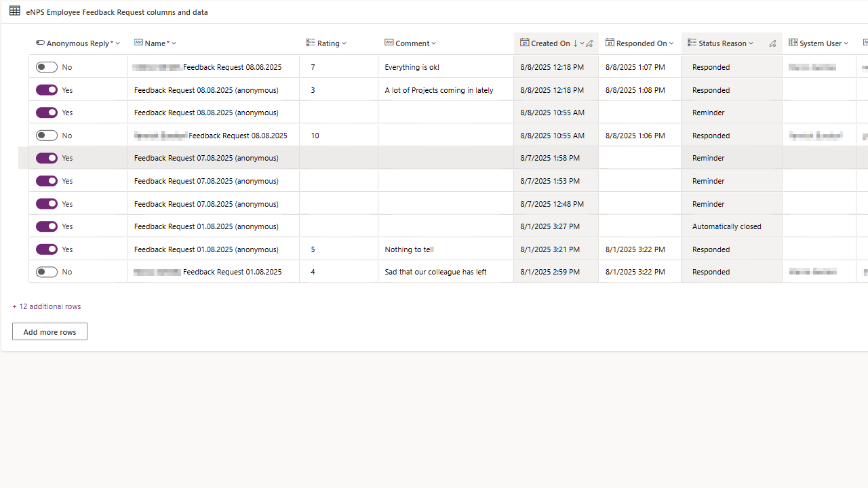Screen dimensions: 868x488
Task: Click the edit-lock icon in Status Reason header
Action: tap(772, 43)
